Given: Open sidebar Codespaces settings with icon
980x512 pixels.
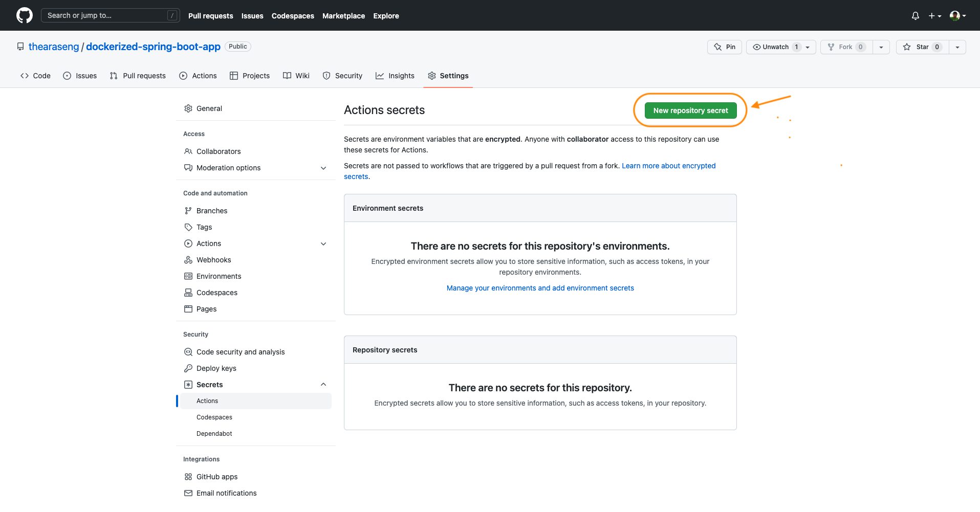Looking at the screenshot, I should point(256,293).
